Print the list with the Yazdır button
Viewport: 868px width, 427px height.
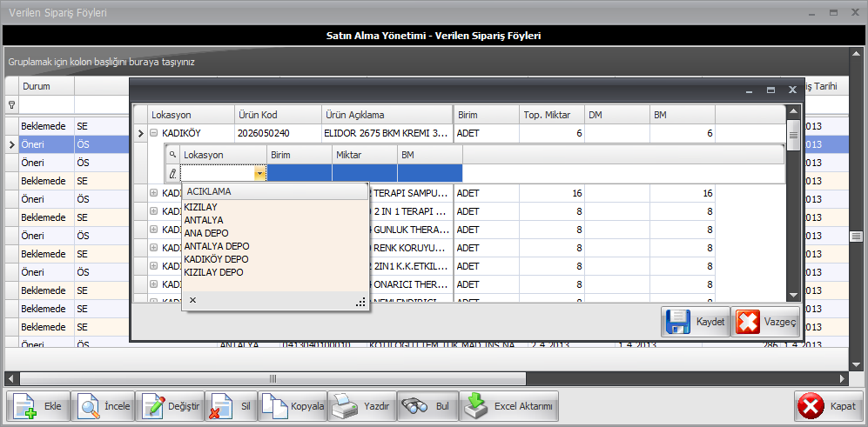pos(362,406)
